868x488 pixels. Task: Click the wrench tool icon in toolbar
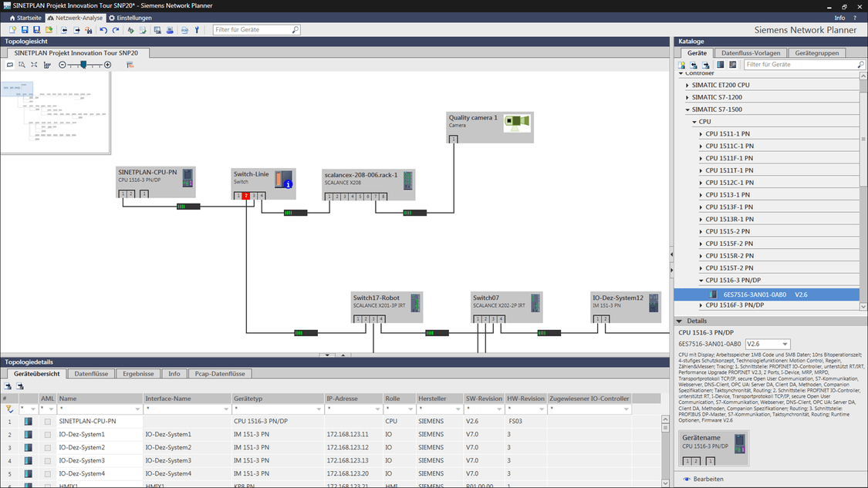(197, 30)
